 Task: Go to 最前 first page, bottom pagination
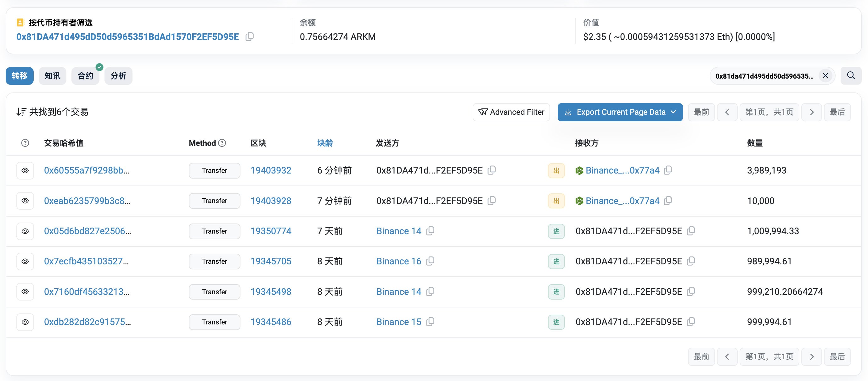(x=701, y=356)
